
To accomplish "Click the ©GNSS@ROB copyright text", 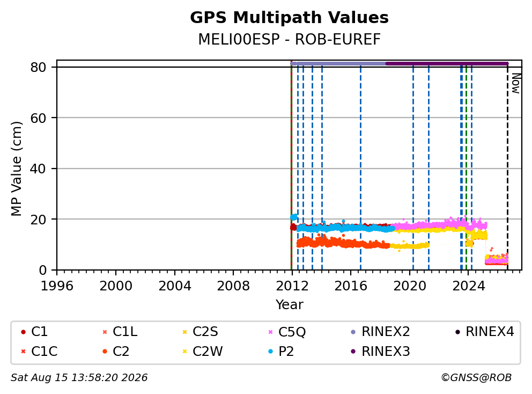I will point(476,378).
